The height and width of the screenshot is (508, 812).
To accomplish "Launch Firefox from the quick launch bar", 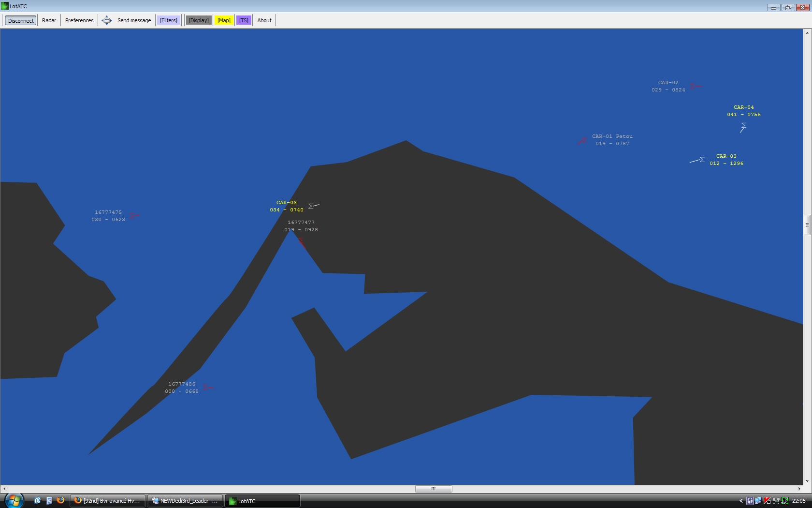I will (x=60, y=501).
